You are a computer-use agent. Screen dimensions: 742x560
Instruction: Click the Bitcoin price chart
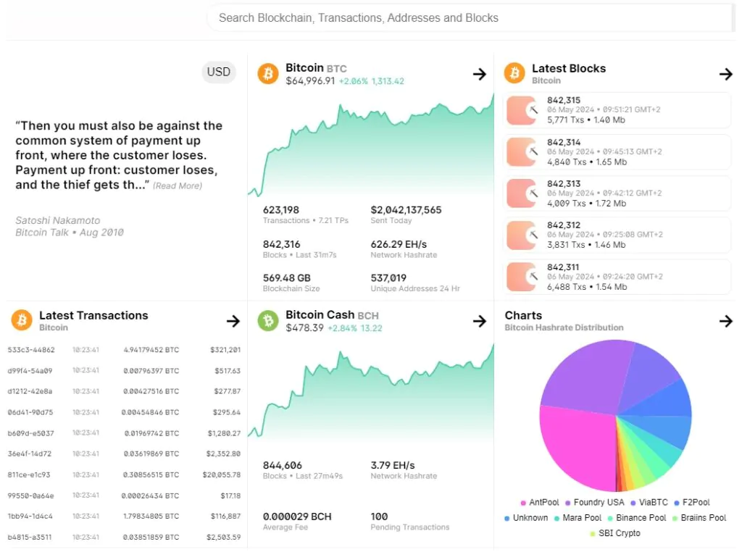pos(371,145)
